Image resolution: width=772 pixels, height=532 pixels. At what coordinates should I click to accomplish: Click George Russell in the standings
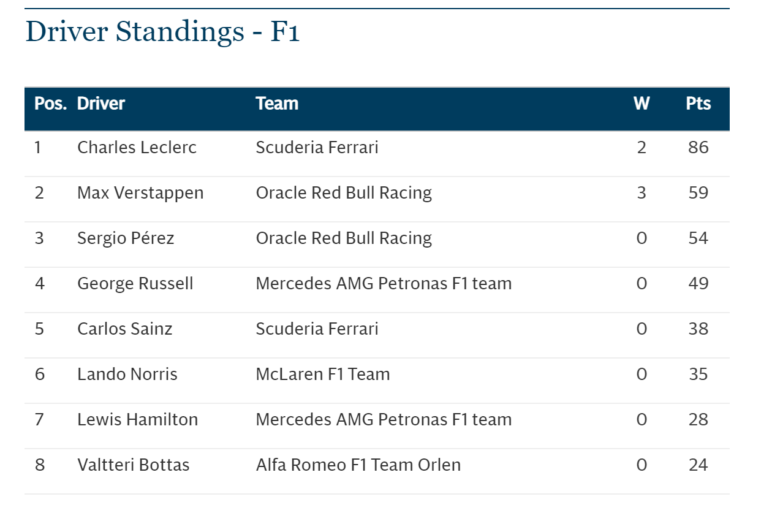(135, 284)
